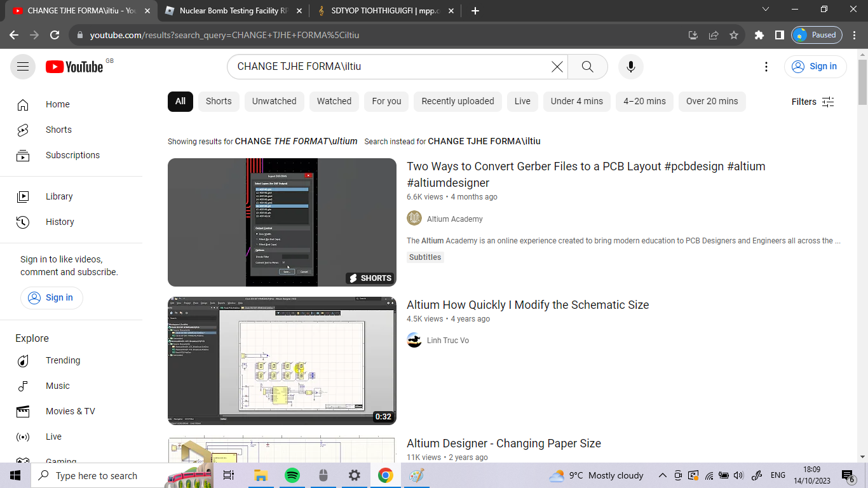Viewport: 868px width, 488px height.
Task: Open Linh Truc Vo channel name
Action: click(448, 341)
